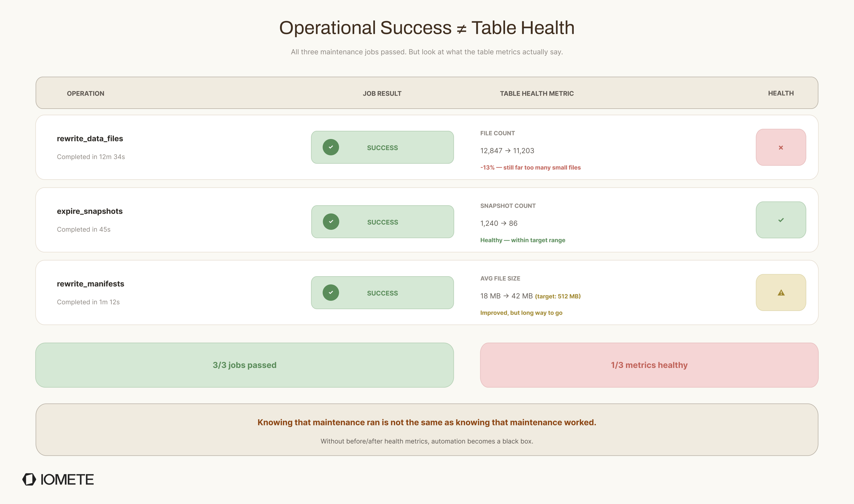
Task: Click 'Completed in 12m 34s' text
Action: [91, 157]
